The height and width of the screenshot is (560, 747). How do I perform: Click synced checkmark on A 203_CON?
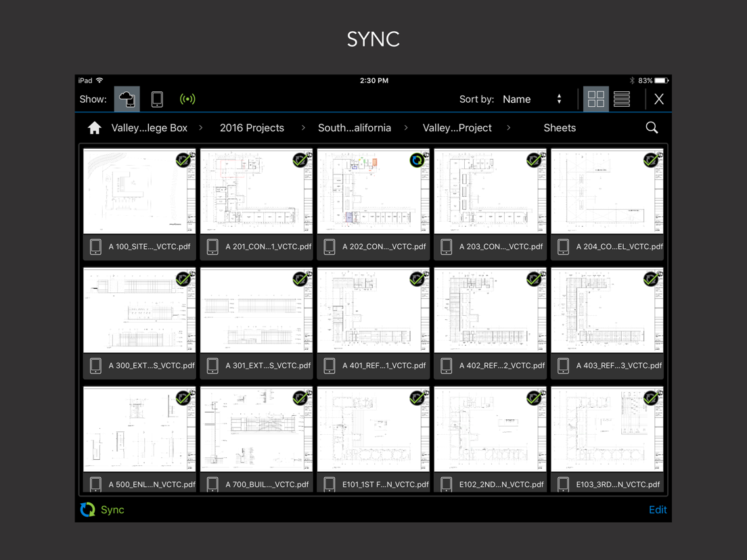coord(534,160)
